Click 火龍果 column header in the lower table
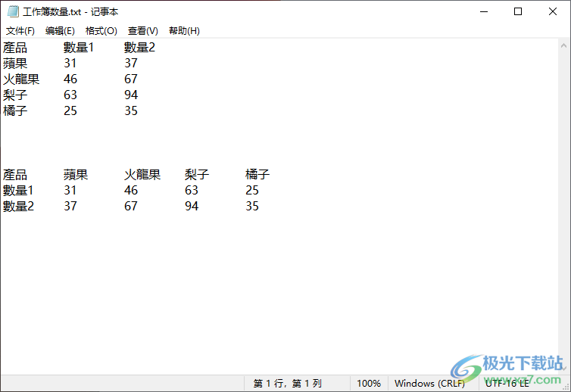Screen dimensions: 571x392 point(142,175)
